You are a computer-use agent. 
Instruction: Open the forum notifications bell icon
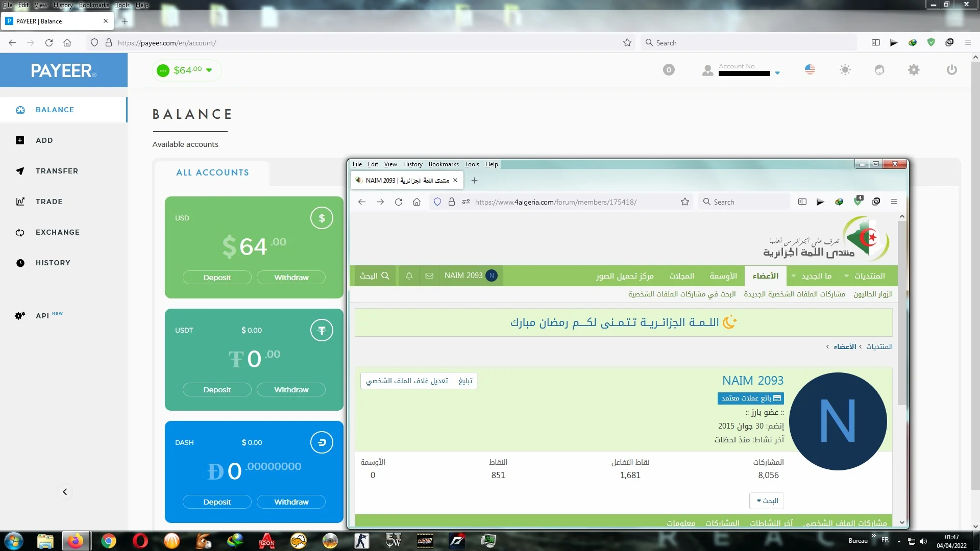pos(409,275)
